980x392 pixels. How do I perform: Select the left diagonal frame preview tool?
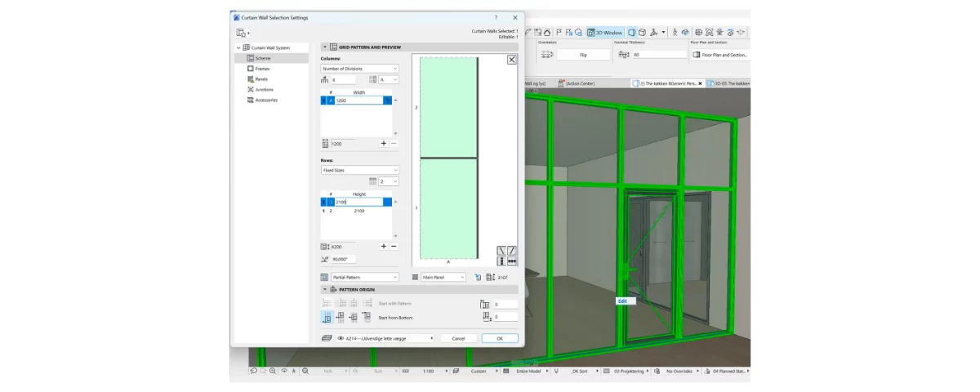(502, 251)
